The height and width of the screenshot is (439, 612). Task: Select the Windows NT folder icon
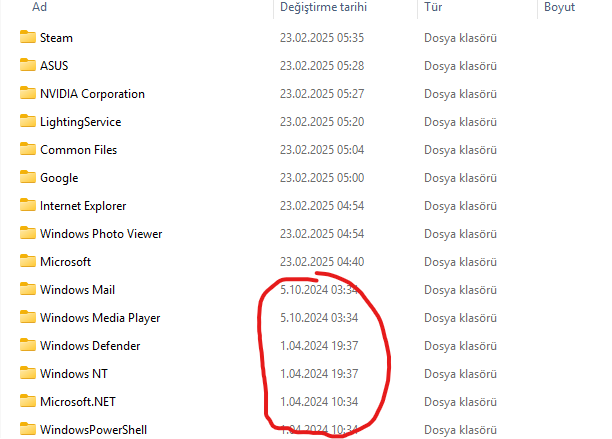(27, 373)
